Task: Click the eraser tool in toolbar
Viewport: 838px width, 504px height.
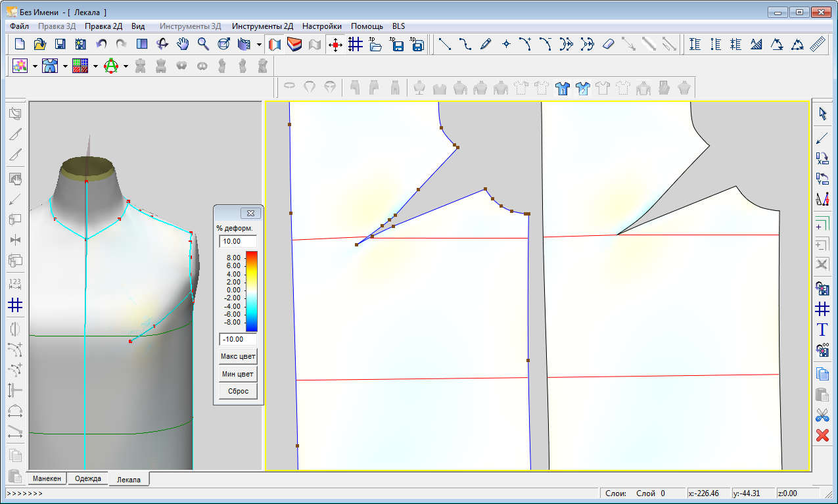Action: (607, 44)
